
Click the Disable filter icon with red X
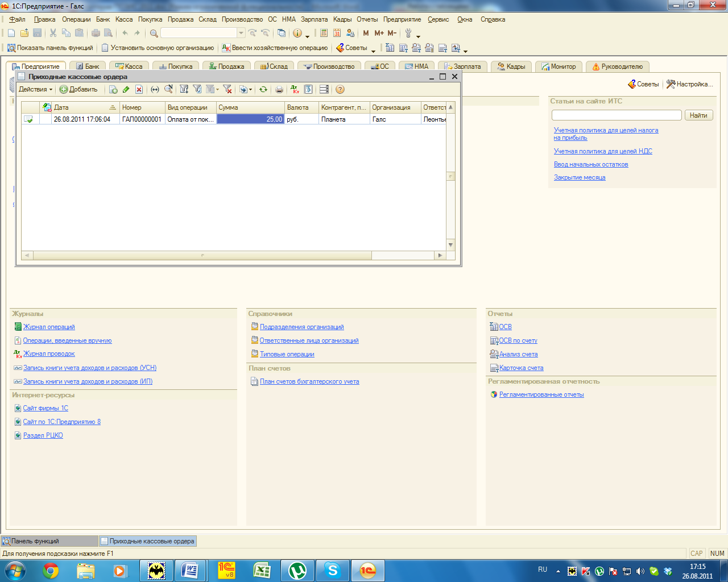click(x=227, y=89)
